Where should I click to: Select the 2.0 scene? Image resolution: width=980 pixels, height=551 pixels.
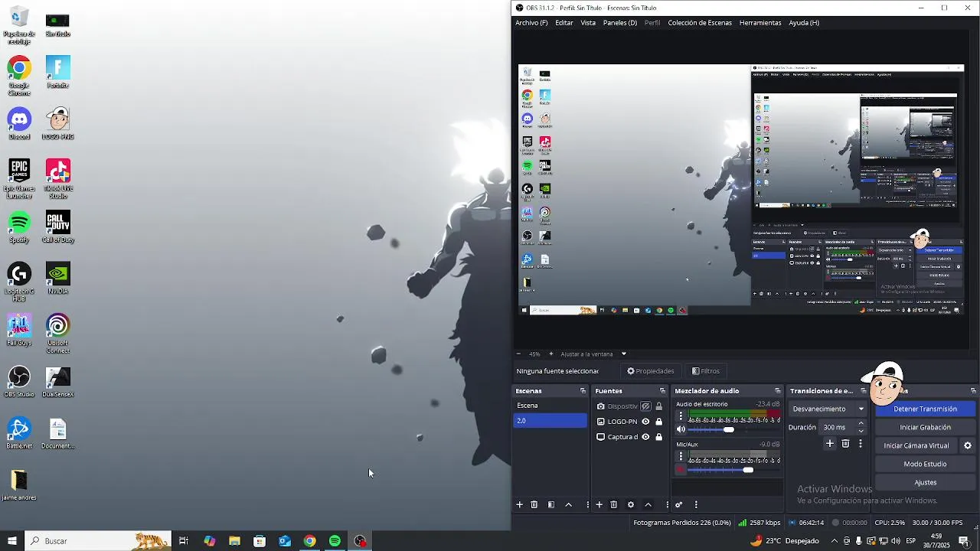coord(550,421)
